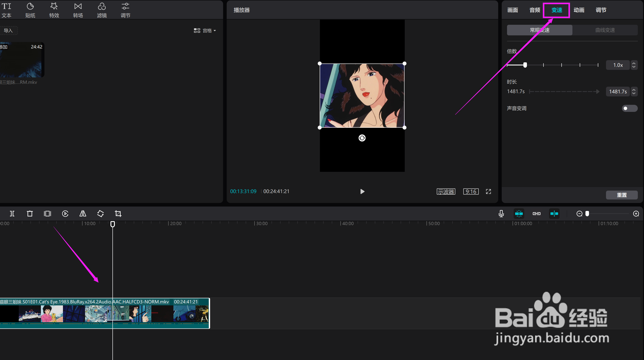Click the top-left corner handle of preview frame

[x=320, y=63]
